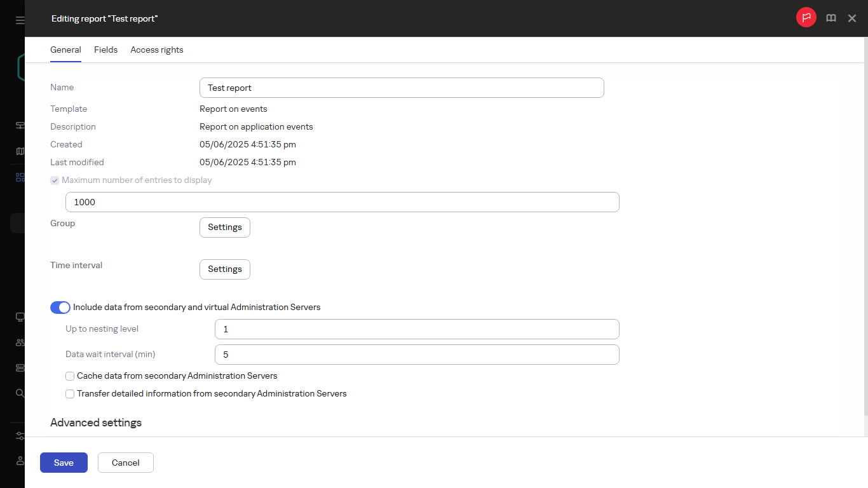This screenshot has height=488, width=868.
Task: Click the red flag notifications icon
Action: coord(806,18)
